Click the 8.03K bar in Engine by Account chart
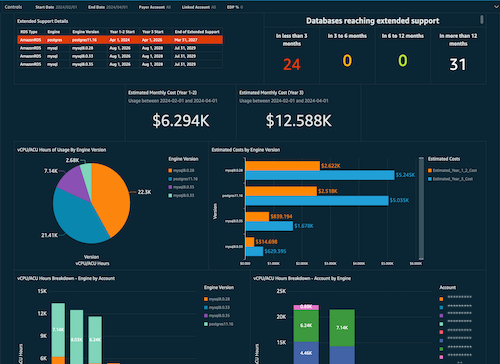The image size is (500, 364). tap(77, 337)
